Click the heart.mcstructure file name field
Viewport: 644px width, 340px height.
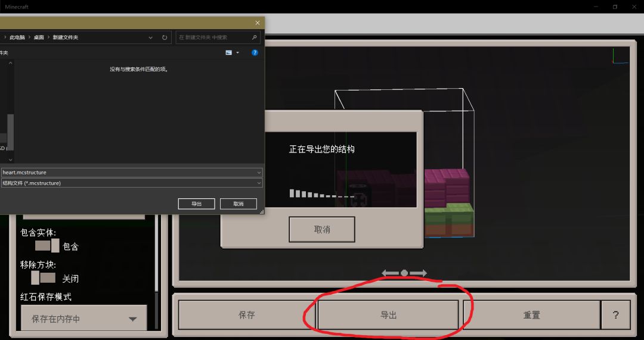coord(132,173)
